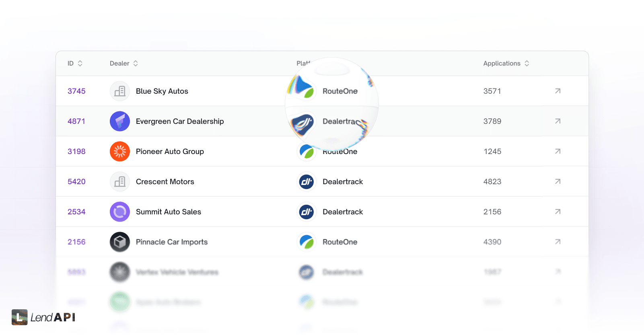Open Evergreen Car Dealership row arrow
Viewport: 644px width, 335px height.
point(558,121)
